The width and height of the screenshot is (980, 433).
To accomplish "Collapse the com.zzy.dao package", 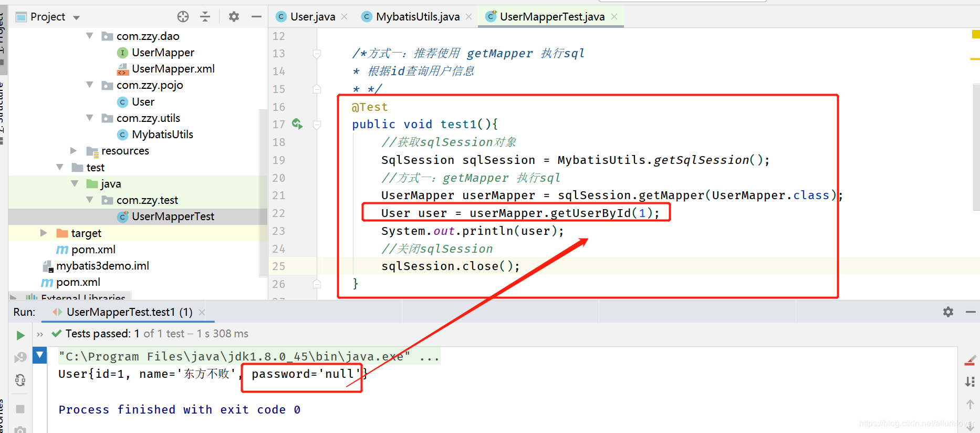I will [x=90, y=36].
